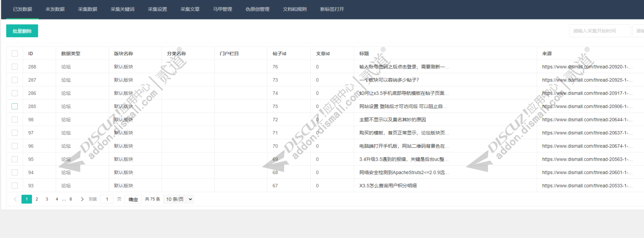Switch to the 已发数据 tab
The image size is (644, 238).
point(22,9)
